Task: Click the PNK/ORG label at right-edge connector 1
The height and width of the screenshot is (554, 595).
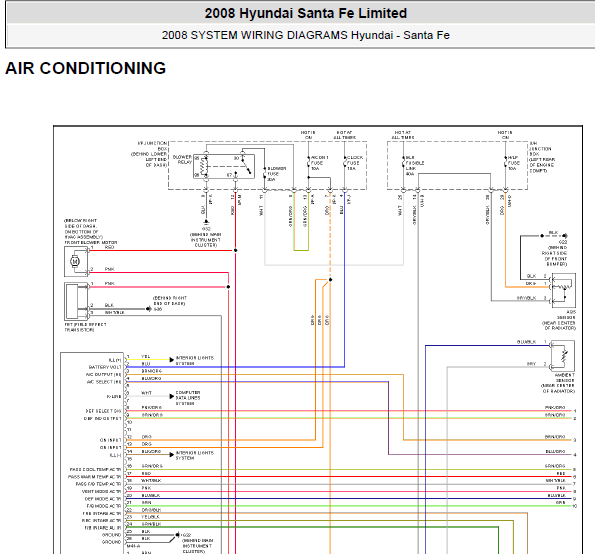Action: [x=555, y=408]
